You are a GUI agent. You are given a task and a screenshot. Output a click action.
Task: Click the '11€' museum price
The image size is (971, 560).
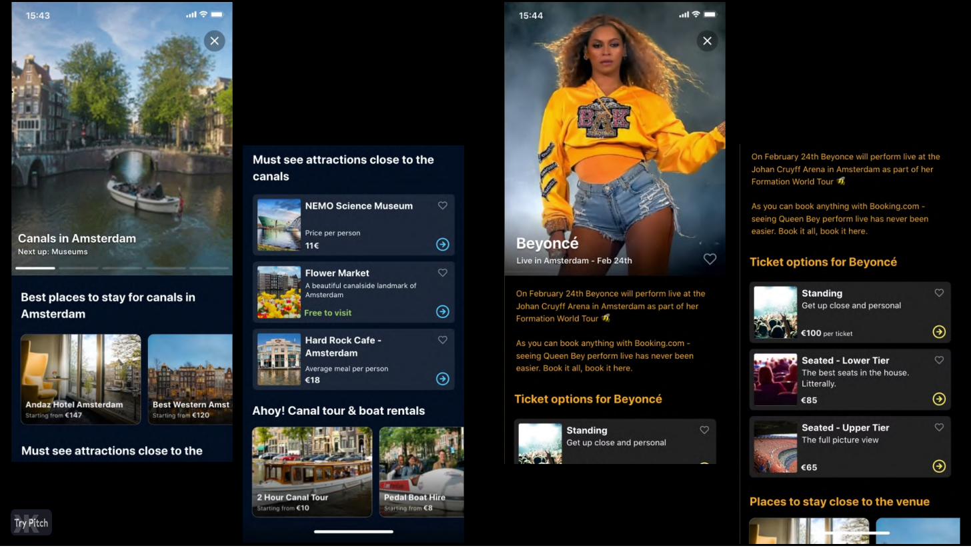click(x=312, y=245)
